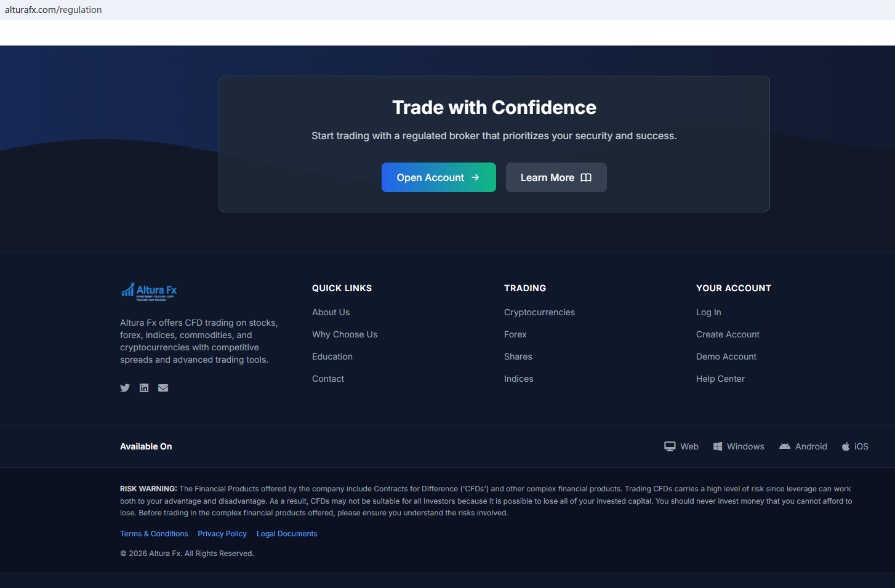
Task: Open the Demo Account link
Action: pyautogui.click(x=726, y=356)
